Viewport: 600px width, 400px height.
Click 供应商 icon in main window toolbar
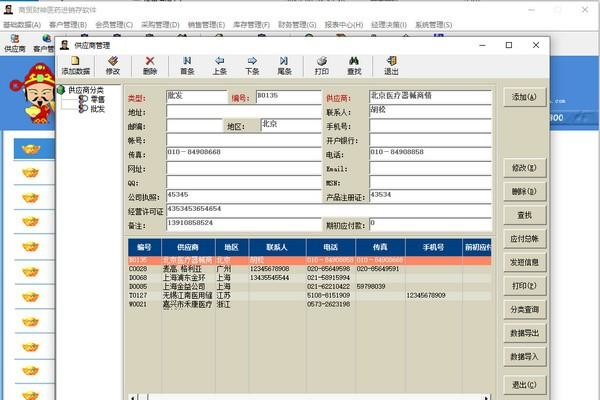click(x=15, y=43)
